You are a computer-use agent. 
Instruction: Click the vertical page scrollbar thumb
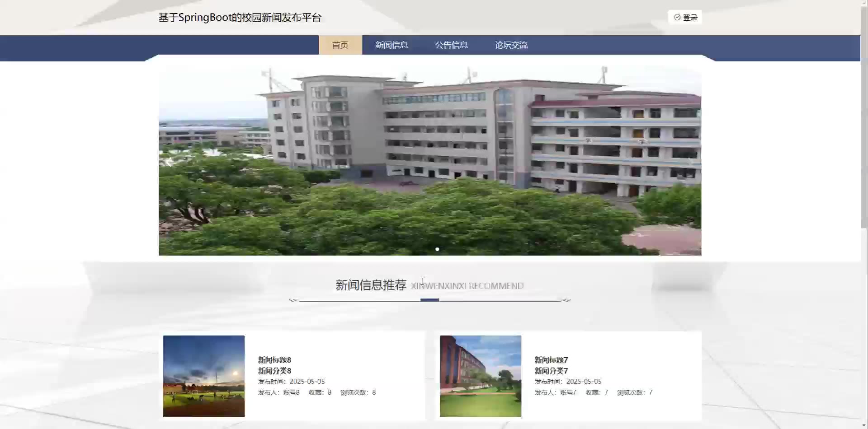[x=864, y=117]
